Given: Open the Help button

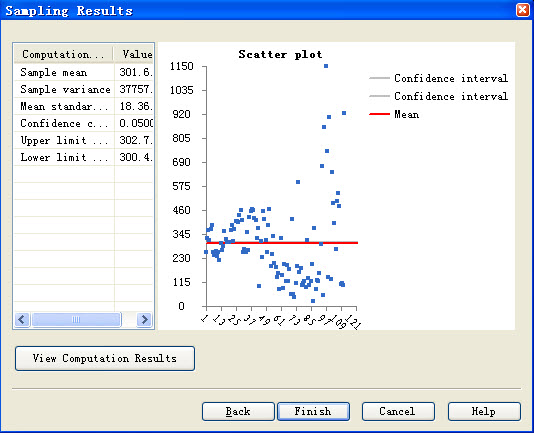Looking at the screenshot, I should [x=484, y=411].
